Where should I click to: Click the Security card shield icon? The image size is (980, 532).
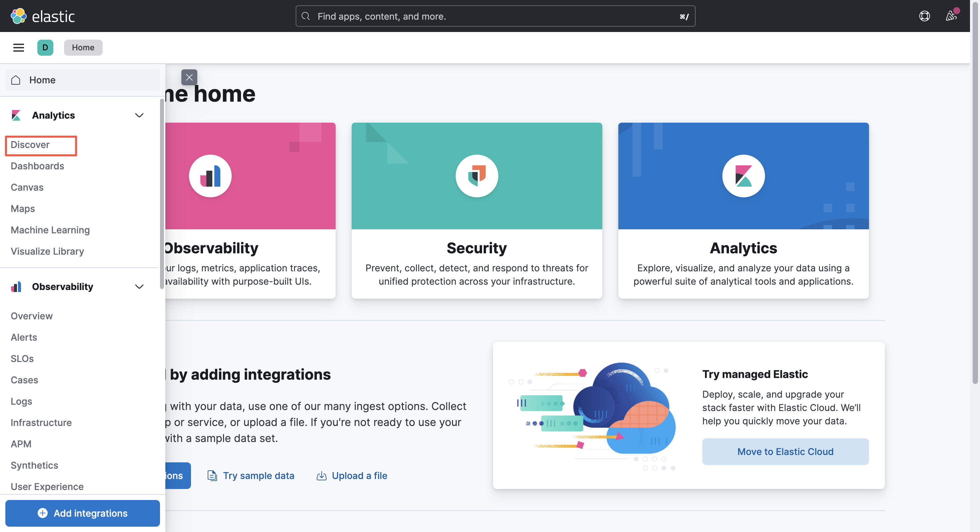coord(477,176)
